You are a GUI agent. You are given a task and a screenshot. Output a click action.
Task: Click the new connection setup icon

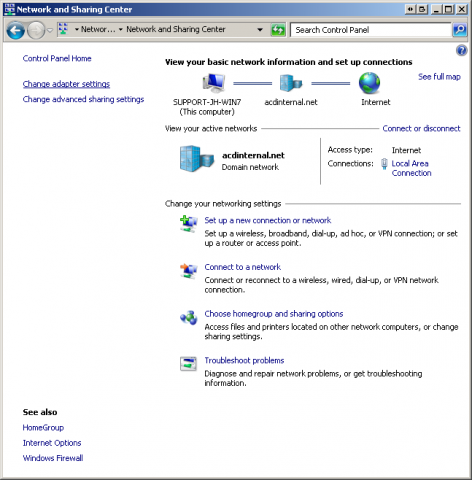point(188,223)
